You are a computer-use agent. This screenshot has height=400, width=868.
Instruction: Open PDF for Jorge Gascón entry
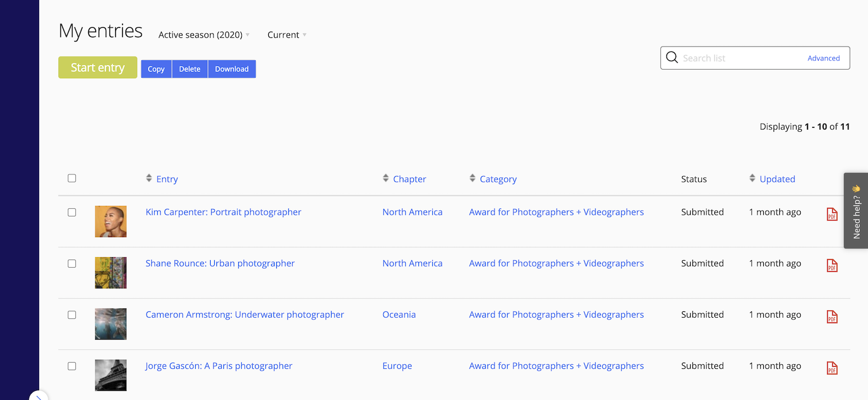(x=832, y=368)
